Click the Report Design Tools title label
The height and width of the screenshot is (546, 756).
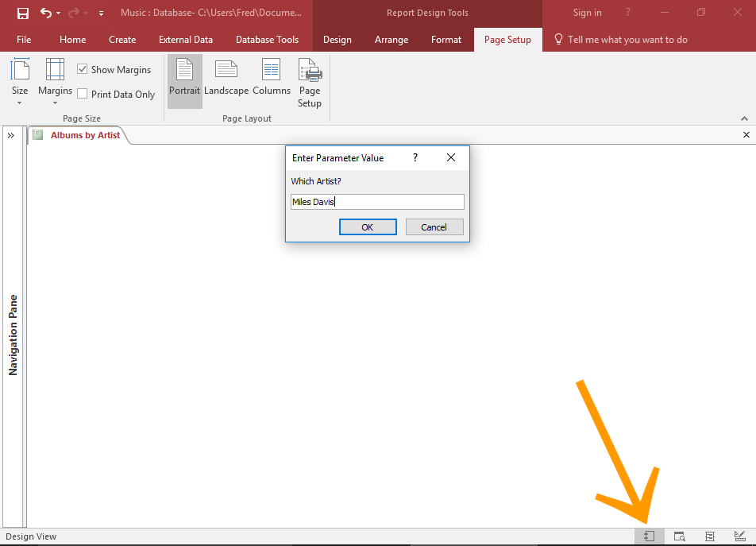tap(428, 13)
